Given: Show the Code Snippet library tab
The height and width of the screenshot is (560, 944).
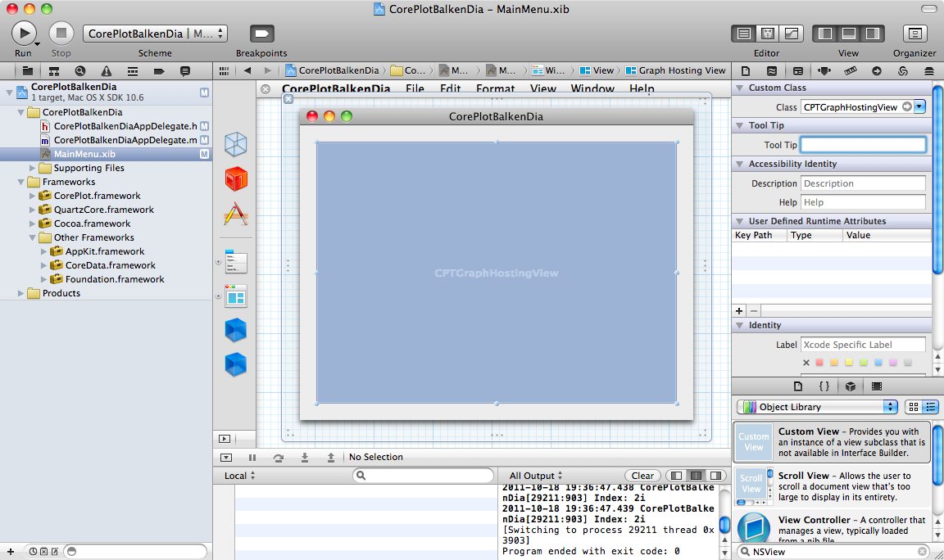Looking at the screenshot, I should tap(824, 386).
